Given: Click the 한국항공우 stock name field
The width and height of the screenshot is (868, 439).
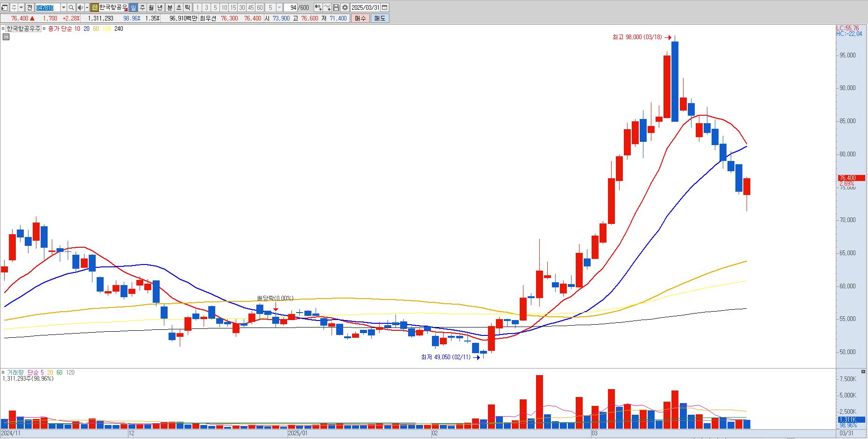Looking at the screenshot, I should 113,7.
